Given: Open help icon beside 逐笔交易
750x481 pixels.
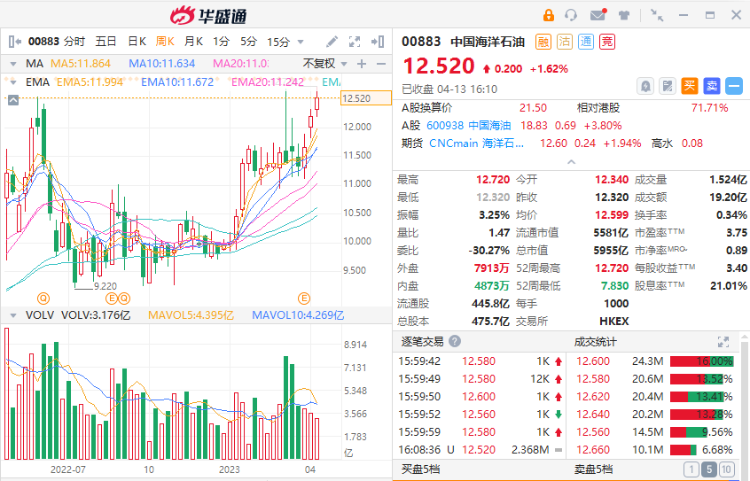Looking at the screenshot, I should [x=455, y=341].
